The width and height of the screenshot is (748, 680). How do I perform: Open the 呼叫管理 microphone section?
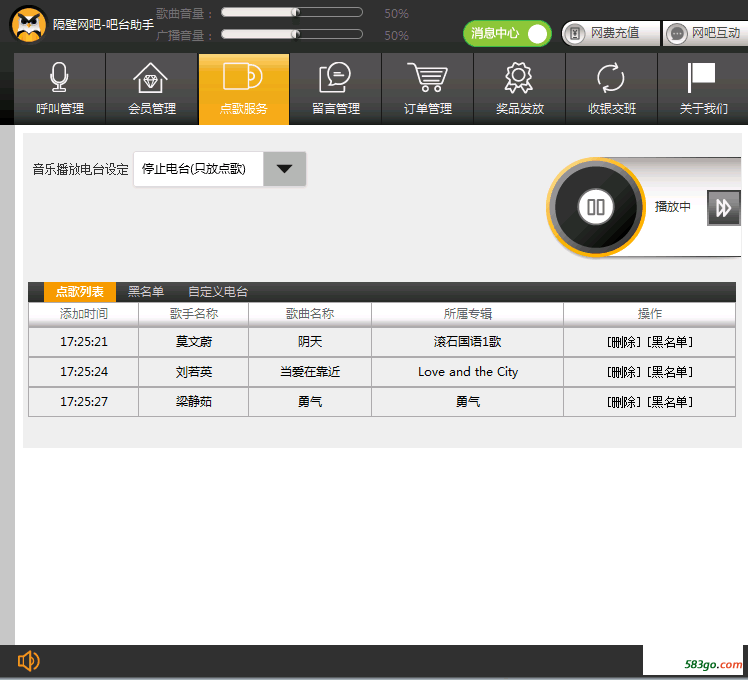click(60, 89)
